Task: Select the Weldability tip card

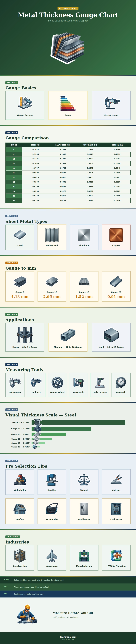Action: 20,482
